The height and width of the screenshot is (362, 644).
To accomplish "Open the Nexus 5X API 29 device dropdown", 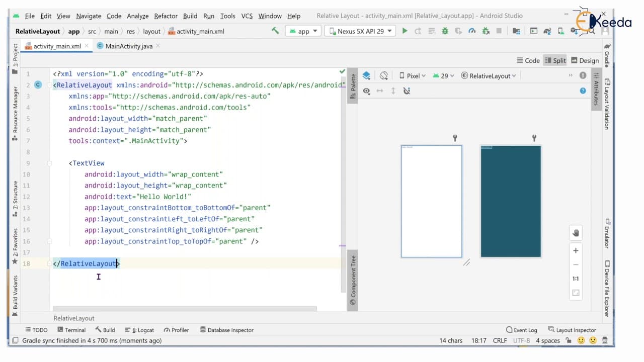I will point(360,31).
